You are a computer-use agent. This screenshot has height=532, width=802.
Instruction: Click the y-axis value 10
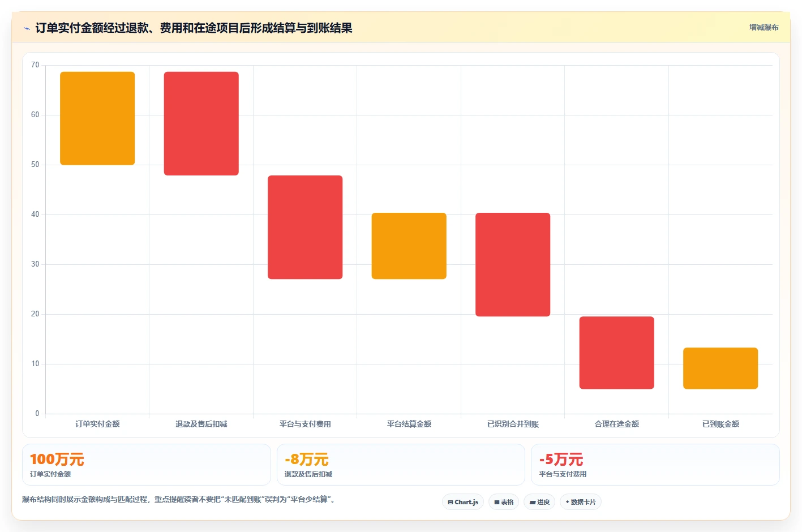point(35,364)
